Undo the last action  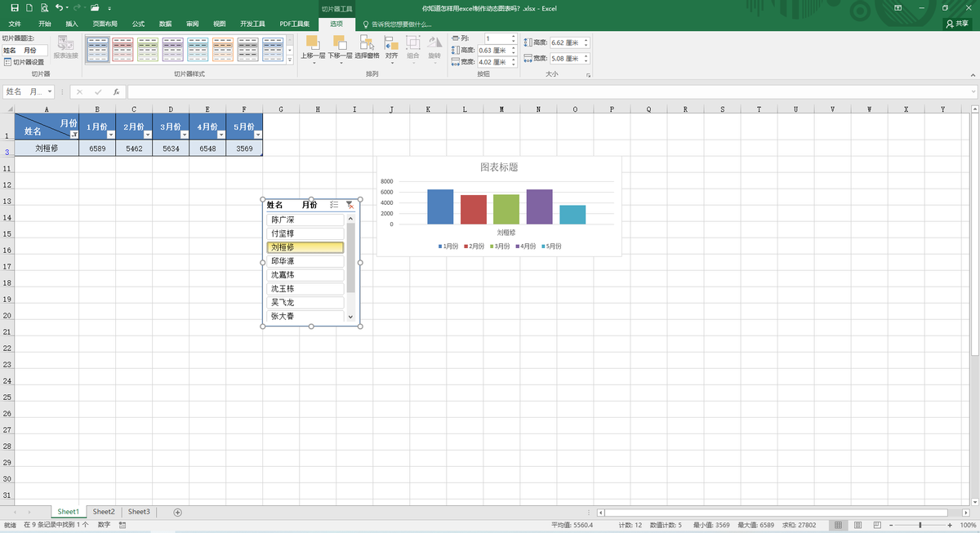(x=59, y=7)
